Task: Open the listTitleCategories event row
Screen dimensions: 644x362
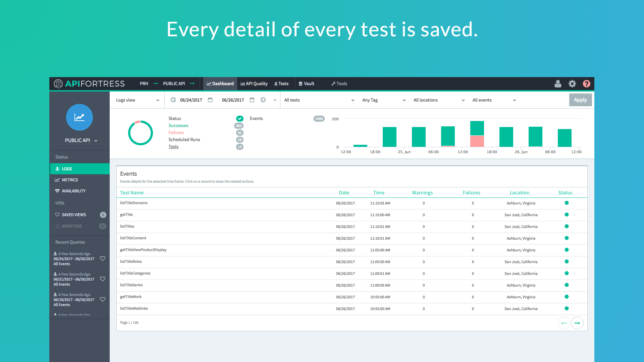Action: click(x=352, y=274)
